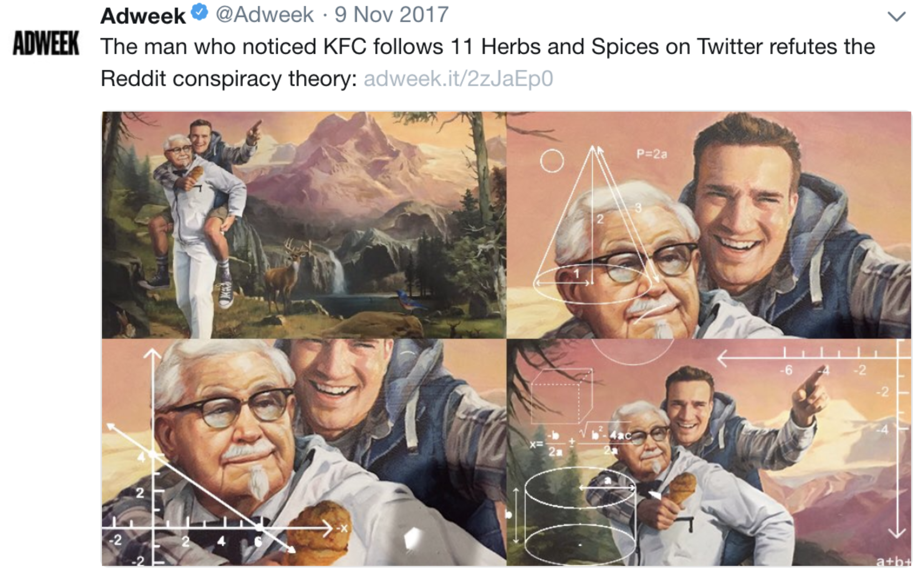The image size is (924, 580).
Task: Open the @Adweek handle link
Action: point(265,15)
